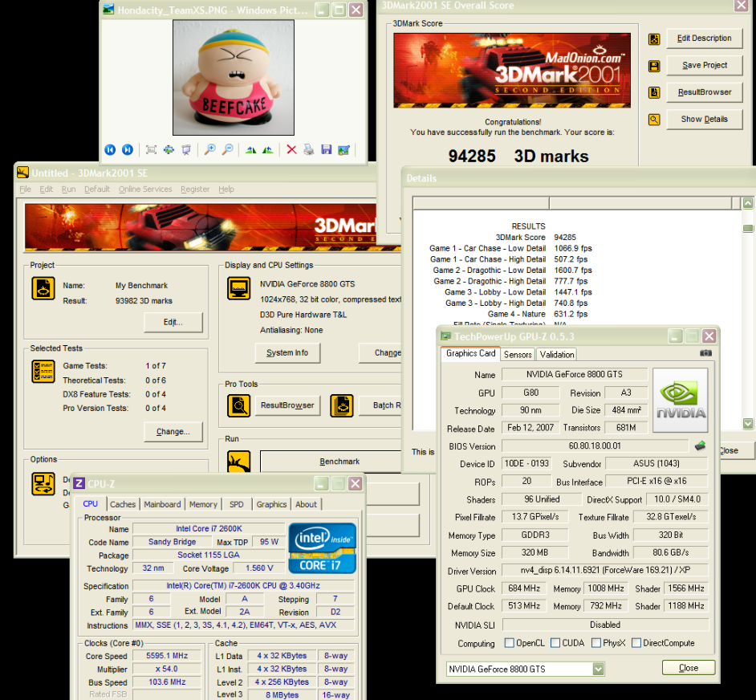Start slide show in Picture Viewer
This screenshot has height=700, width=756.
pos(186,149)
